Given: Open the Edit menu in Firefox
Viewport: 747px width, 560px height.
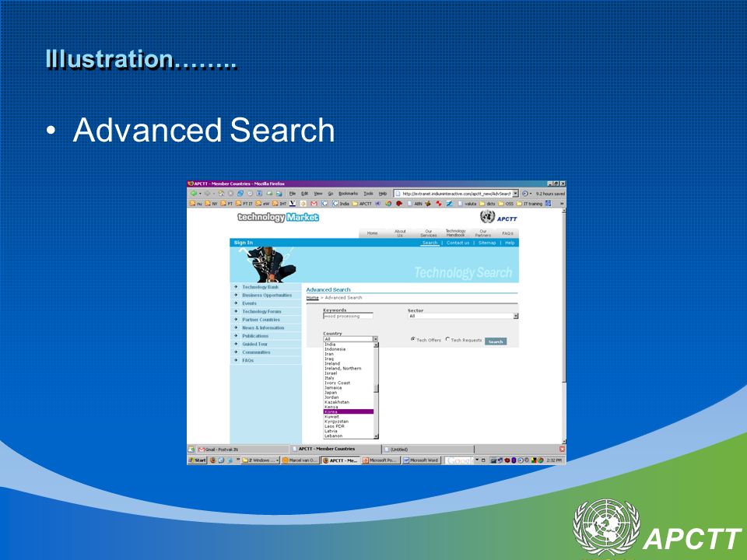Looking at the screenshot, I should pos(304,194).
